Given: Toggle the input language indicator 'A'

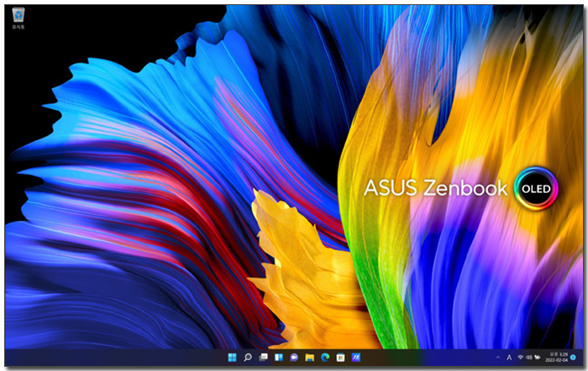Looking at the screenshot, I should pyautogui.click(x=509, y=358).
